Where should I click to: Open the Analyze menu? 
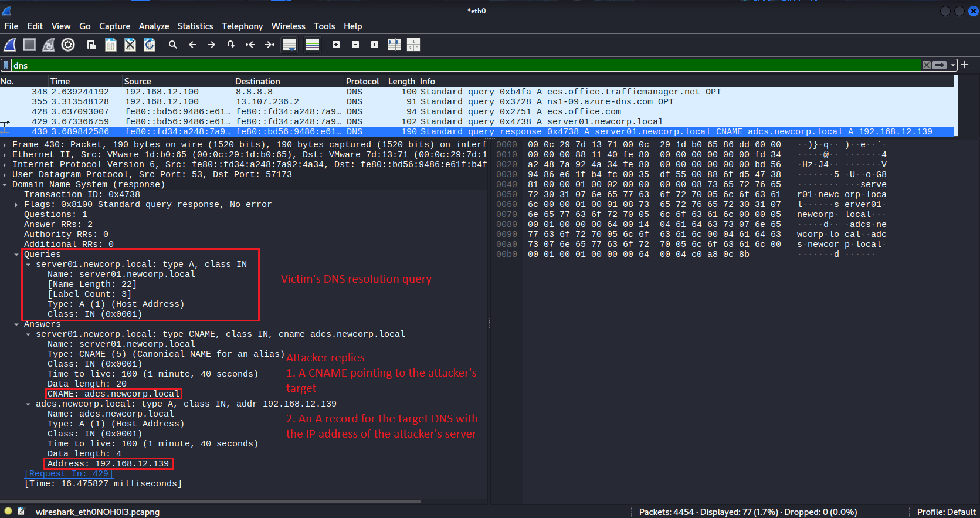(x=154, y=26)
